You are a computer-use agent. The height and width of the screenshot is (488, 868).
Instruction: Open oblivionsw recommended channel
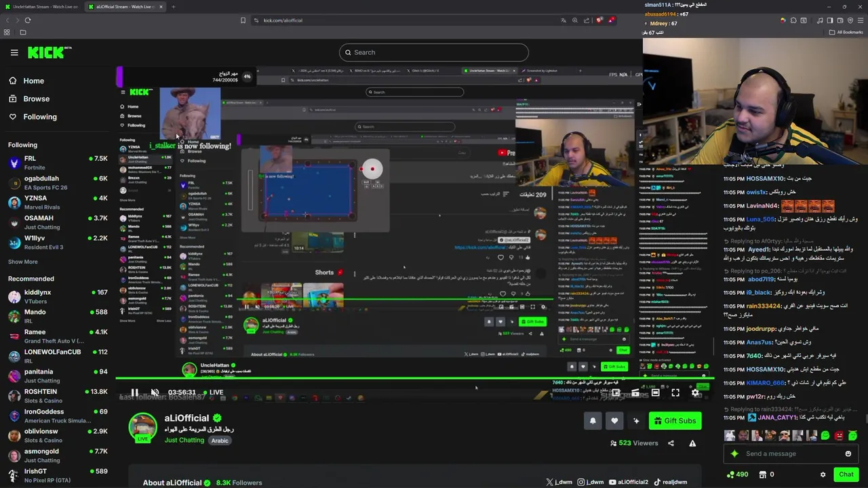[58, 435]
